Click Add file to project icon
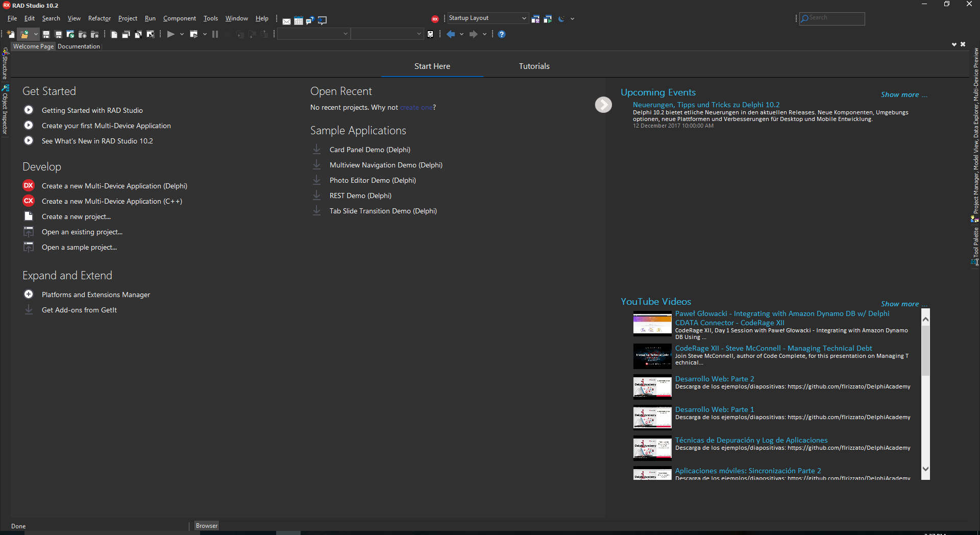980x535 pixels. pos(83,34)
